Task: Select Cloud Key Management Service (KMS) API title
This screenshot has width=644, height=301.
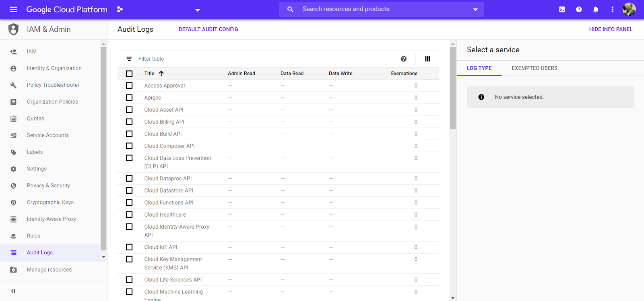Action: click(x=173, y=264)
